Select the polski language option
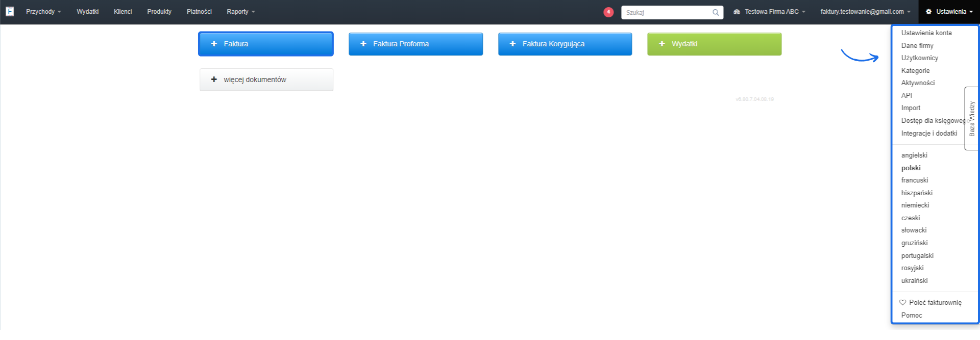 pyautogui.click(x=911, y=168)
